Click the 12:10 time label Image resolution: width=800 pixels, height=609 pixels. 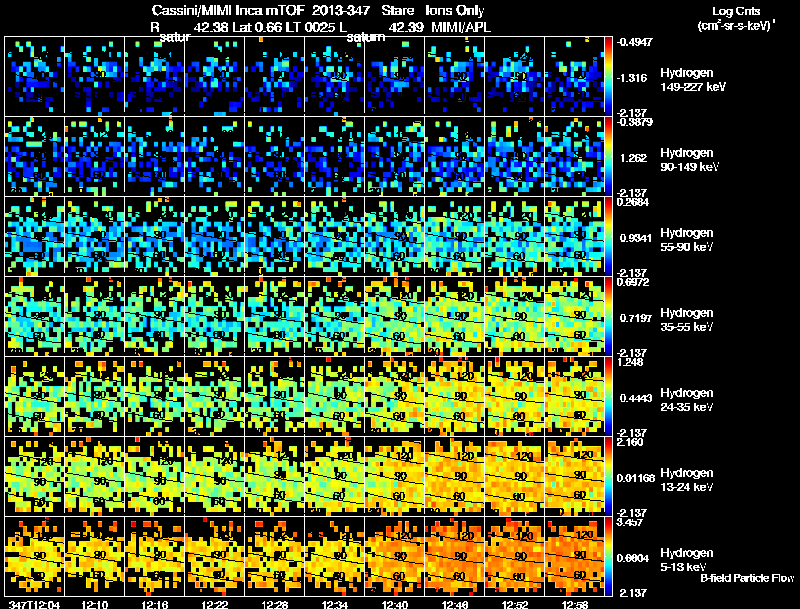[94, 604]
